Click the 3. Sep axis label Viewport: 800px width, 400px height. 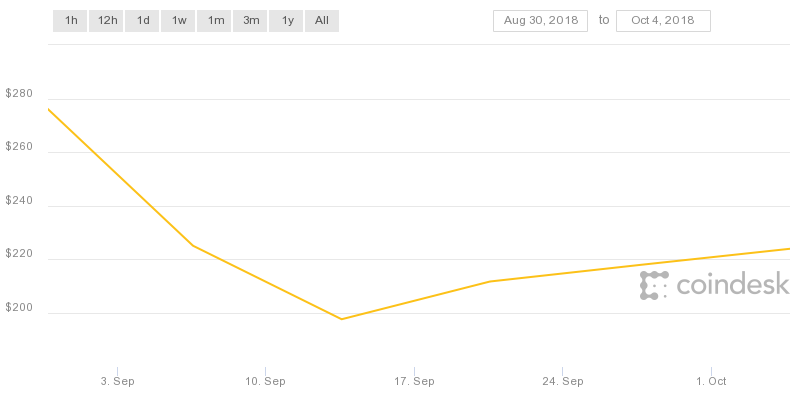(117, 381)
